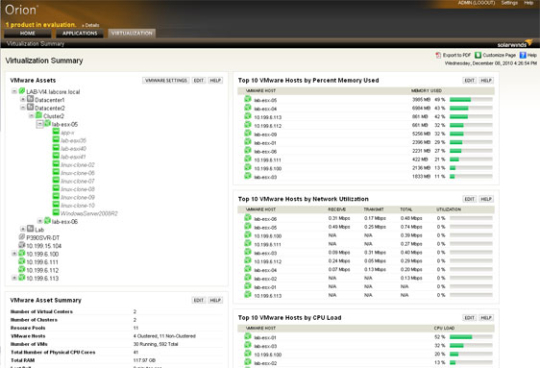
Task: Click the P390SVR-DT server icon
Action: (x=22, y=237)
